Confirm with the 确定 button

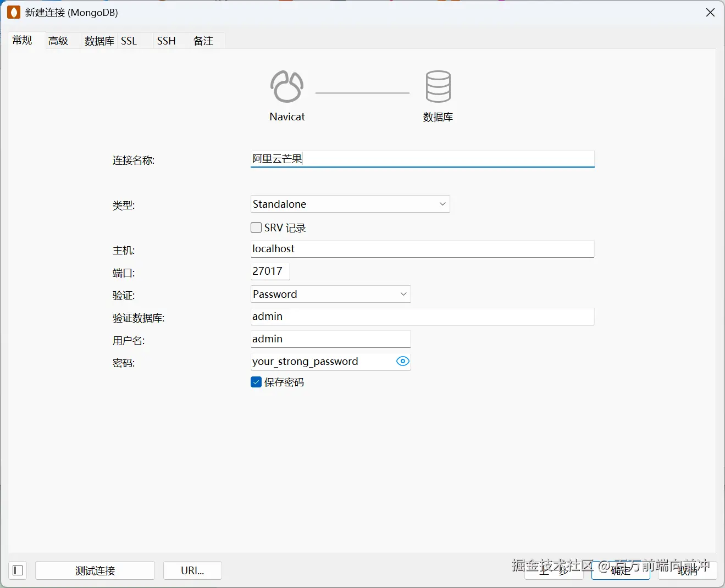pos(621,572)
